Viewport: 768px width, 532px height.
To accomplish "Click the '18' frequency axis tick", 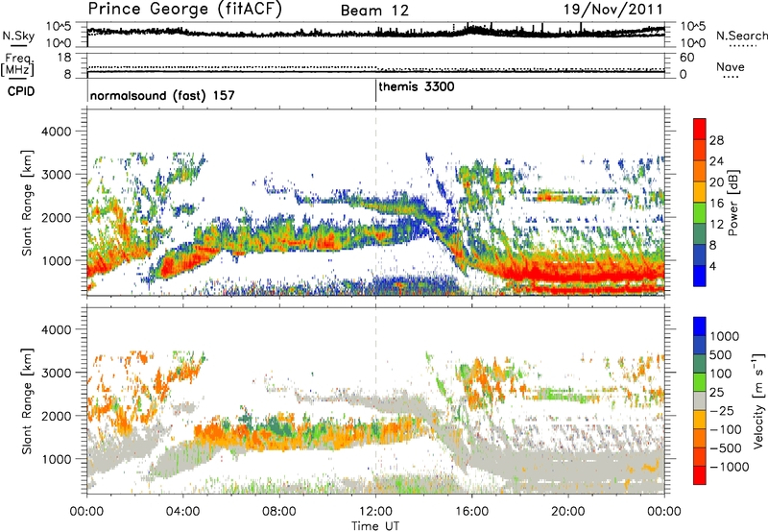I will [64, 58].
